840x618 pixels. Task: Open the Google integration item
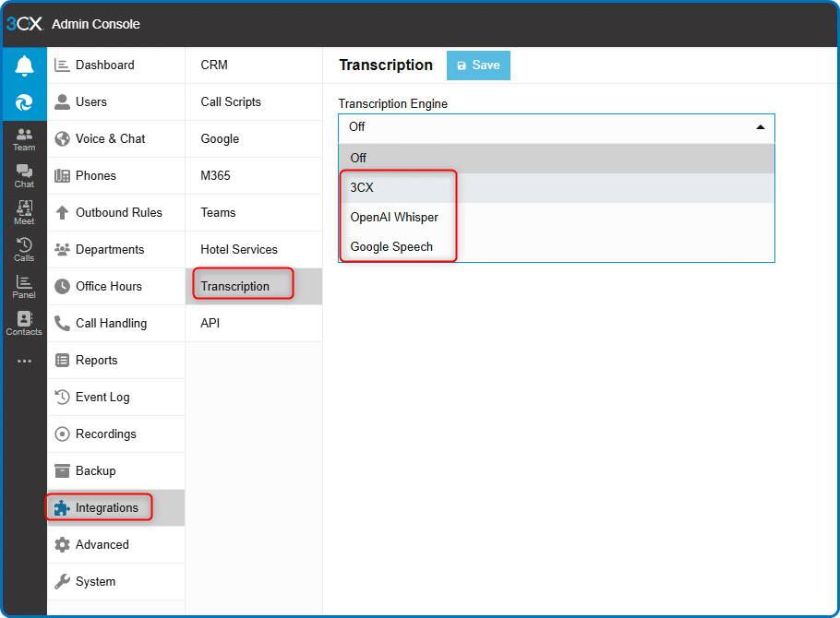[254, 138]
